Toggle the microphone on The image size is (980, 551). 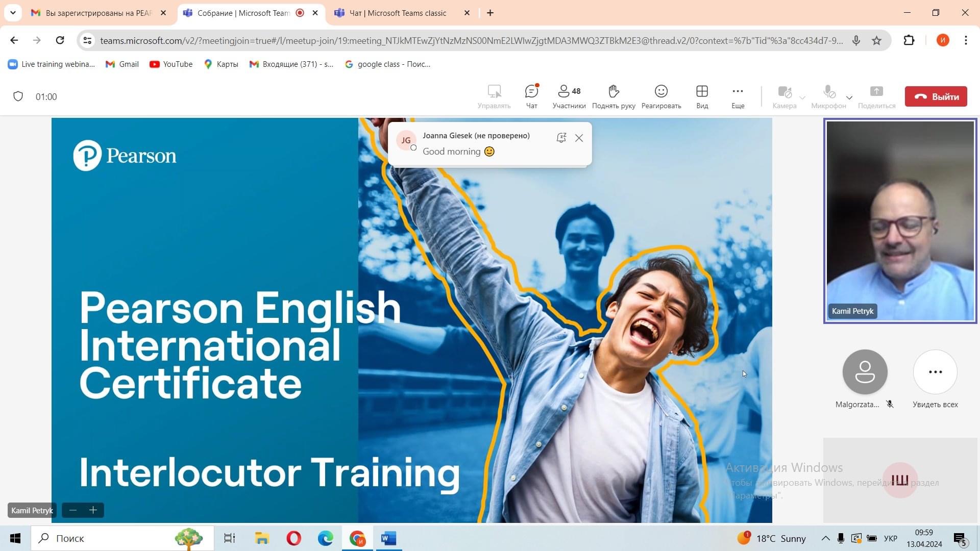click(x=828, y=96)
